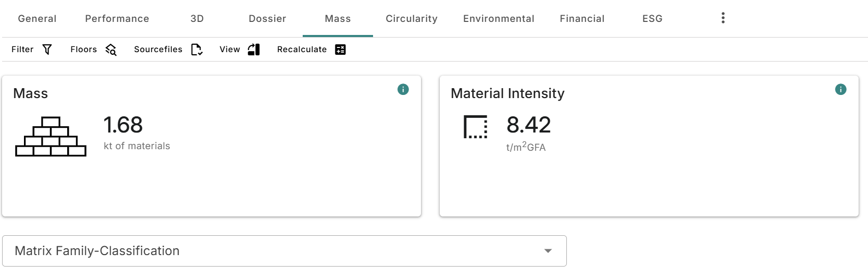The image size is (868, 277).
Task: Click the Recalculate calculator icon
Action: pos(340,50)
